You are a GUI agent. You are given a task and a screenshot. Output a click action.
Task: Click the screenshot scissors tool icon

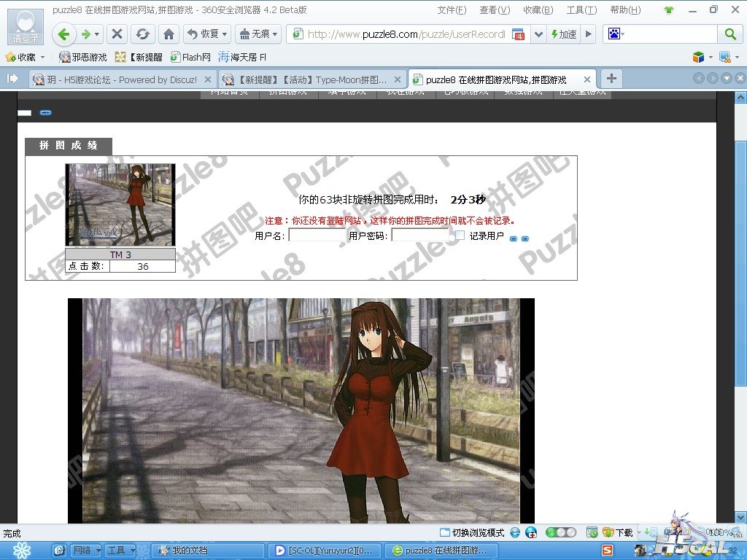(x=724, y=57)
